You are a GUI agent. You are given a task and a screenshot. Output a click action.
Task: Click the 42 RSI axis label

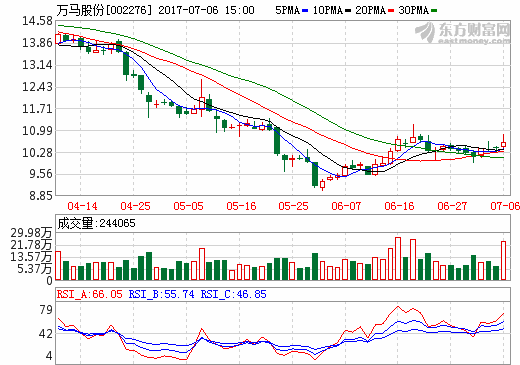[46, 334]
